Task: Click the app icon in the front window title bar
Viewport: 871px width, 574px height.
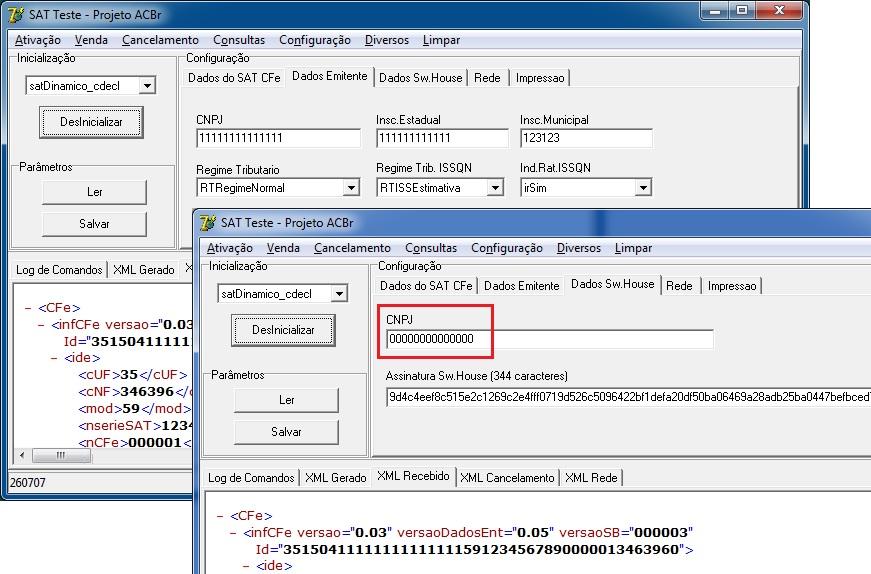Action: point(208,222)
